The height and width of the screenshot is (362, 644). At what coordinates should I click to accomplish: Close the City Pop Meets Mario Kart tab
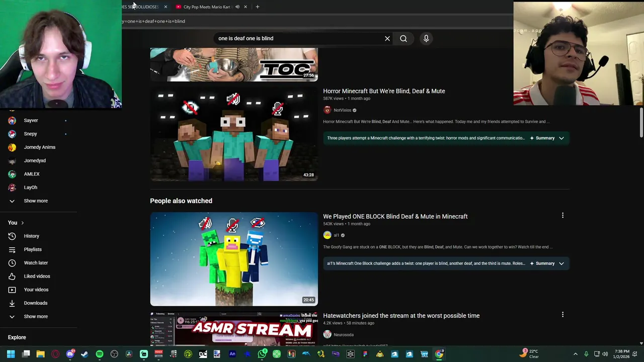coord(246,7)
